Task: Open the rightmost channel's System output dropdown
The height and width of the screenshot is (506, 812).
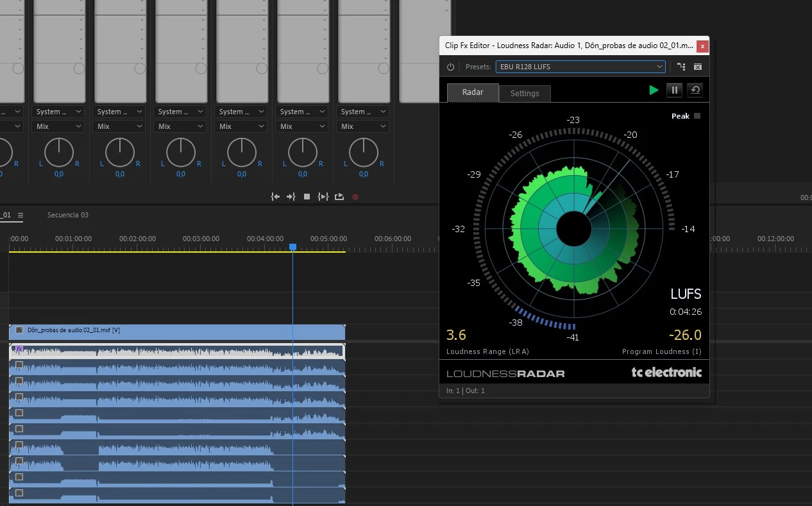Action: (363, 112)
